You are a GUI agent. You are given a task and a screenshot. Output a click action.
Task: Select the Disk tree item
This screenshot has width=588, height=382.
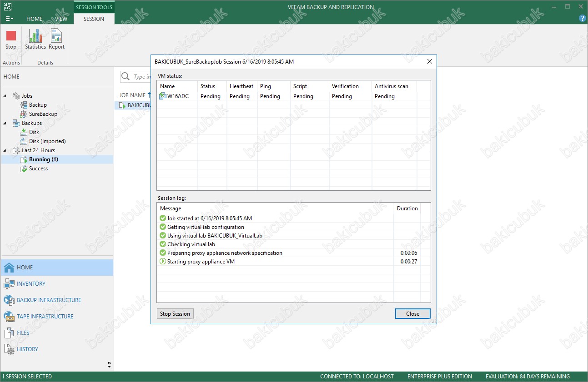[34, 132]
